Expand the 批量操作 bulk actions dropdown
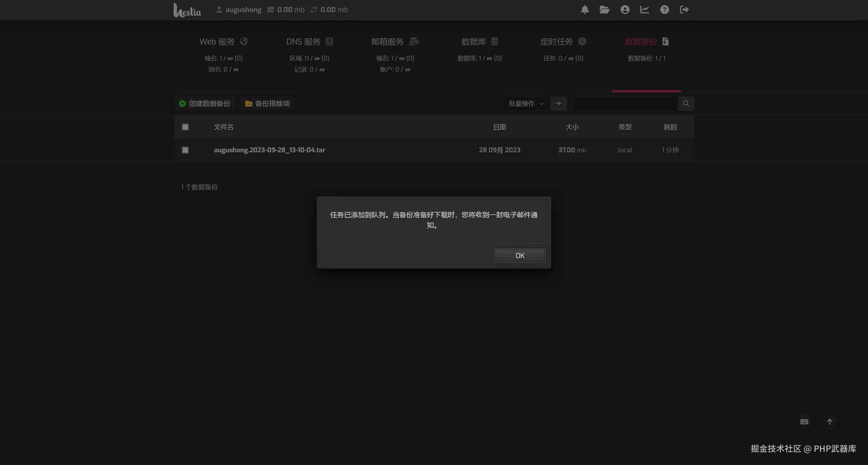 click(x=526, y=104)
